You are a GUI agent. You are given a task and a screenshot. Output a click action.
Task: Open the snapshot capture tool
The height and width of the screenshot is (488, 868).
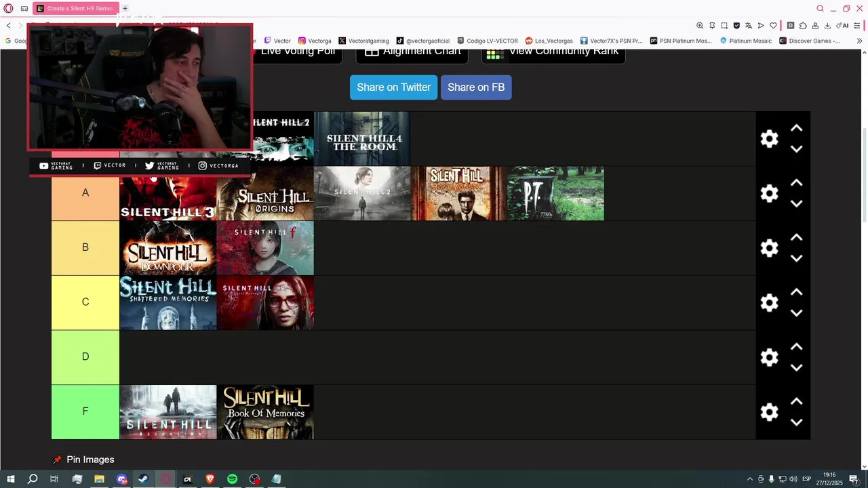(x=724, y=26)
